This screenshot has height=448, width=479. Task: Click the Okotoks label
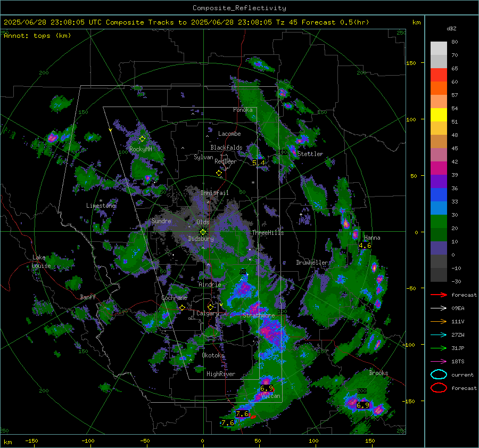click(213, 355)
